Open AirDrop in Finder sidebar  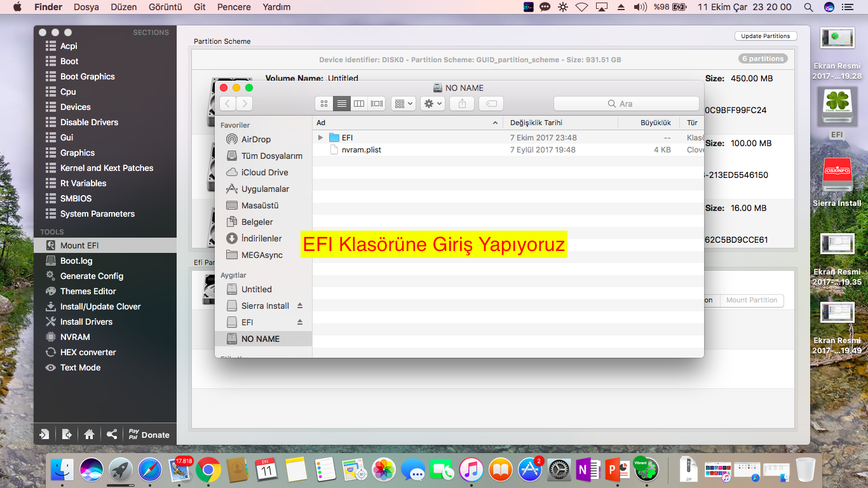[255, 139]
